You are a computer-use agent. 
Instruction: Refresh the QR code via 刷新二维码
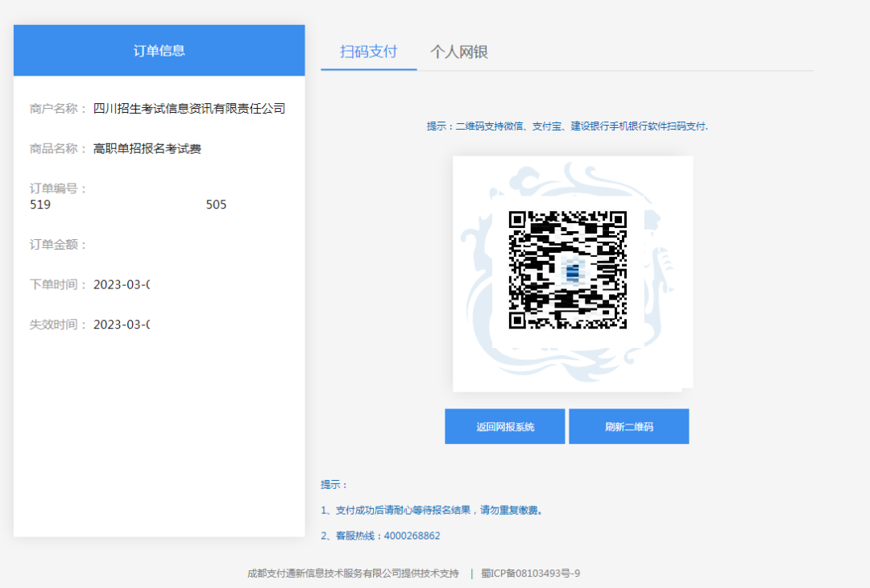coord(628,426)
